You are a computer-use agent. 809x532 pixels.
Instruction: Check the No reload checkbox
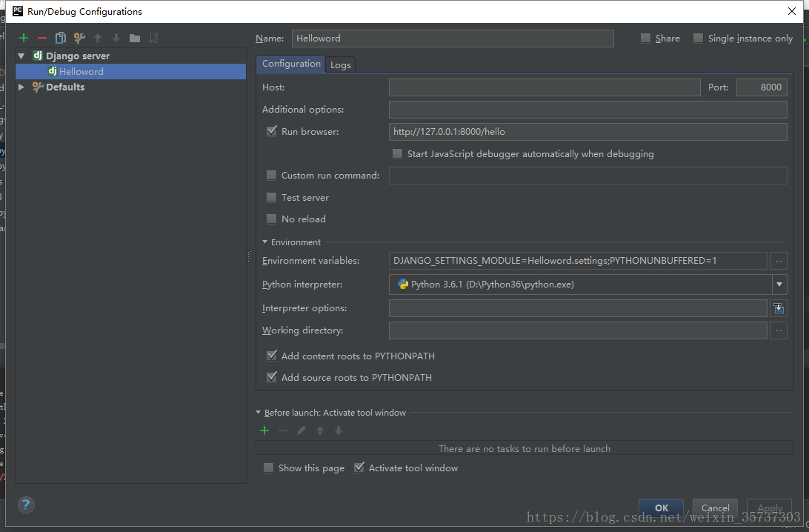pyautogui.click(x=271, y=219)
